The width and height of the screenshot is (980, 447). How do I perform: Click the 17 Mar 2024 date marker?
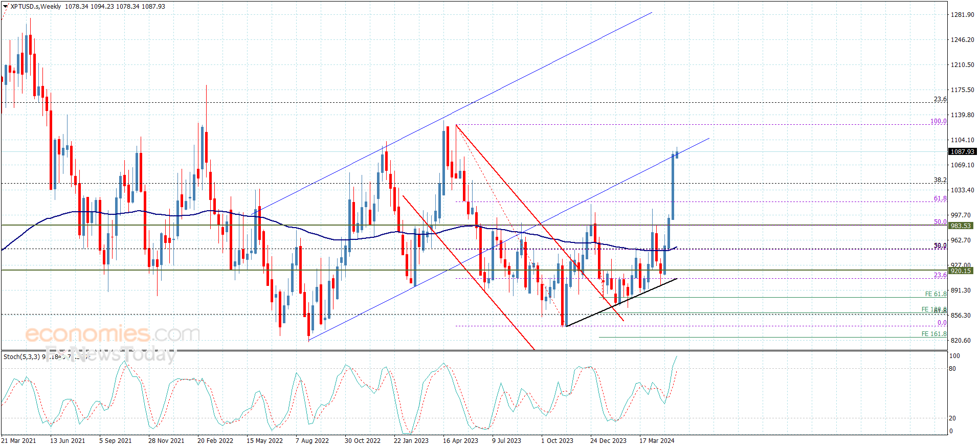coord(657,440)
